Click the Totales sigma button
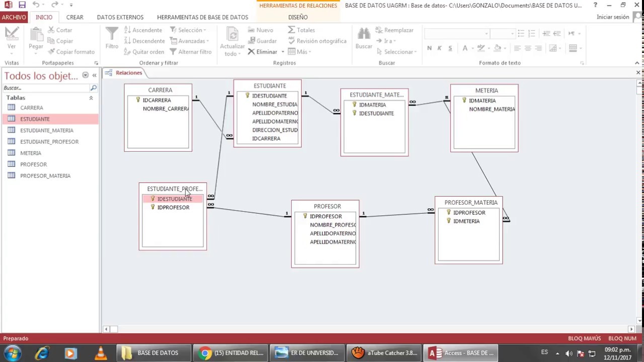 301,30
